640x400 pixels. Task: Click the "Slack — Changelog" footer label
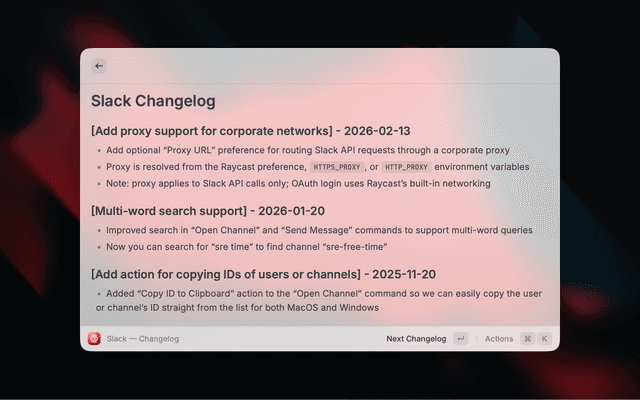point(143,339)
